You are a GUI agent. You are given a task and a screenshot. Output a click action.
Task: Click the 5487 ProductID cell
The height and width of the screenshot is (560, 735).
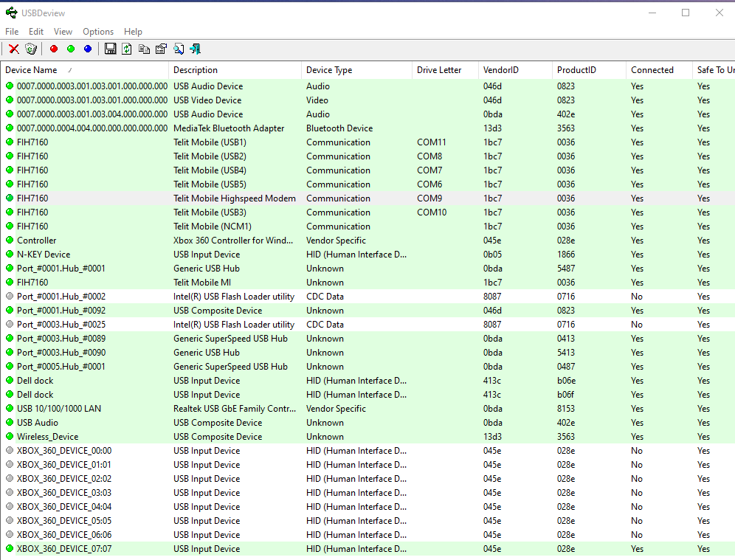(566, 268)
